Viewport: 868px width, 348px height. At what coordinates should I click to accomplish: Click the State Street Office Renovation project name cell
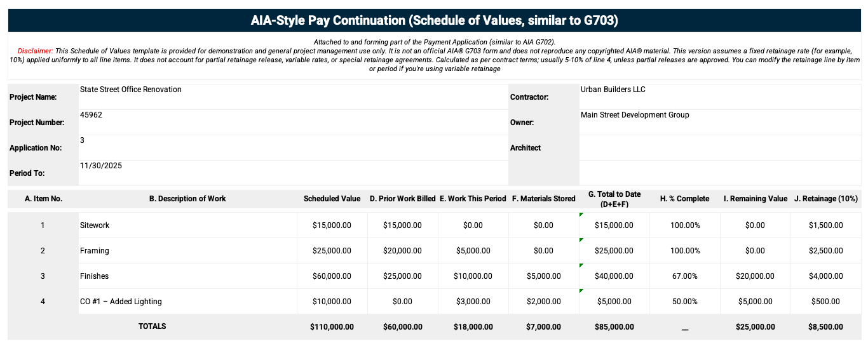131,90
